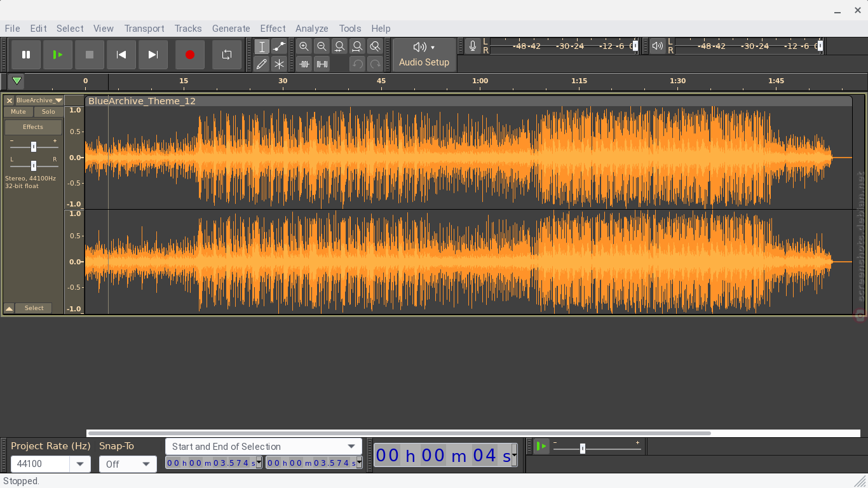This screenshot has height=488, width=868.
Task: Open the Audio Setup dropdown
Action: coord(424,55)
